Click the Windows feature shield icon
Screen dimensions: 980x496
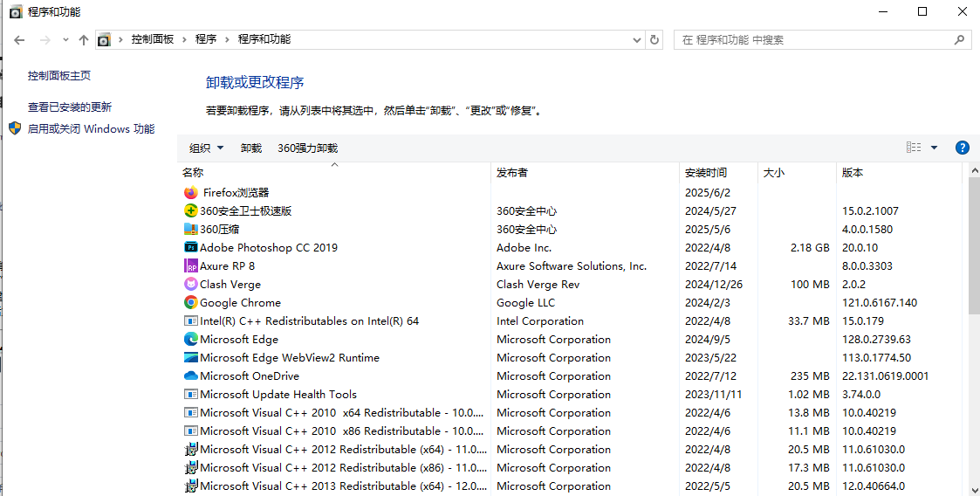(x=15, y=128)
